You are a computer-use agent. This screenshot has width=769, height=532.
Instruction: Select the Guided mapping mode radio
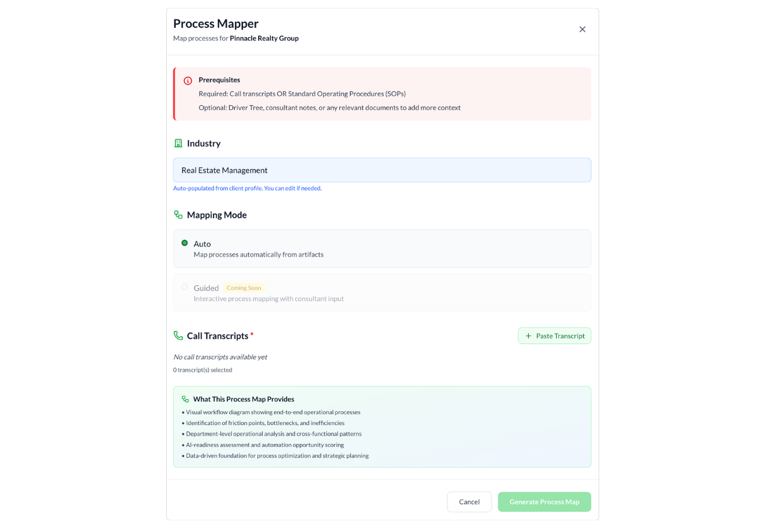(185, 287)
